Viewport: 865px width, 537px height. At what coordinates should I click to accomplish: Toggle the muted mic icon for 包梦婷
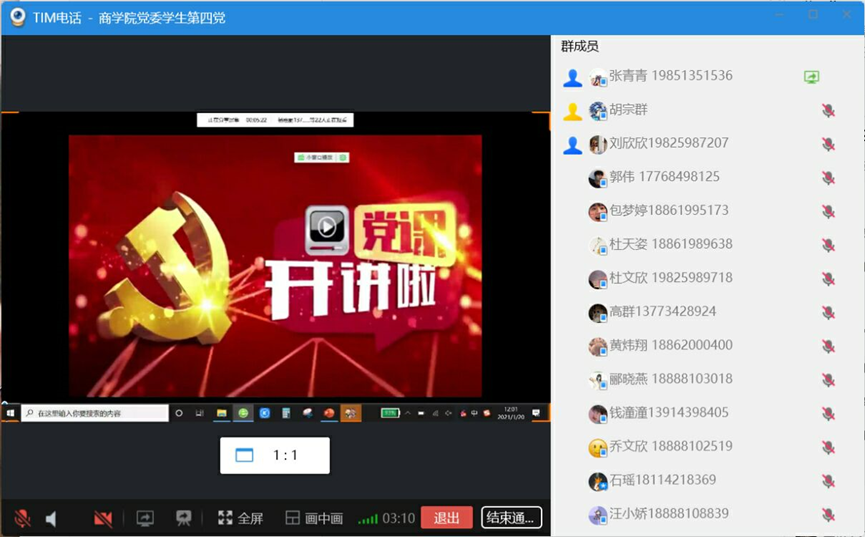pyautogui.click(x=828, y=212)
